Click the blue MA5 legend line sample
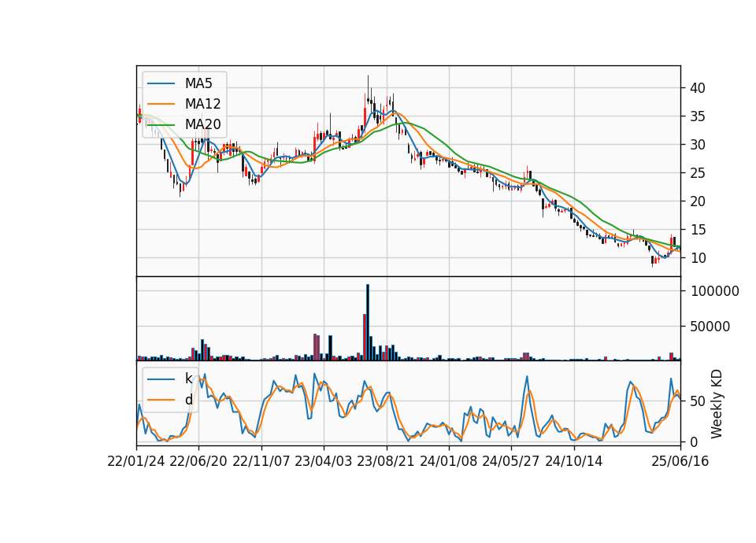The width and height of the screenshot is (756, 543). [x=161, y=83]
